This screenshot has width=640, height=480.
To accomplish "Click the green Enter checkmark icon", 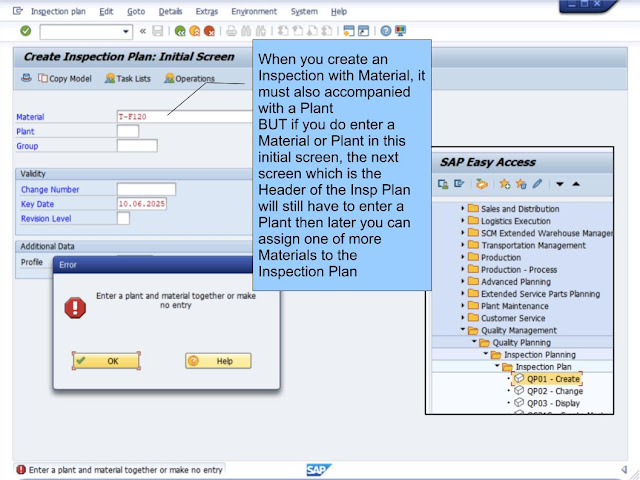I will [x=26, y=31].
